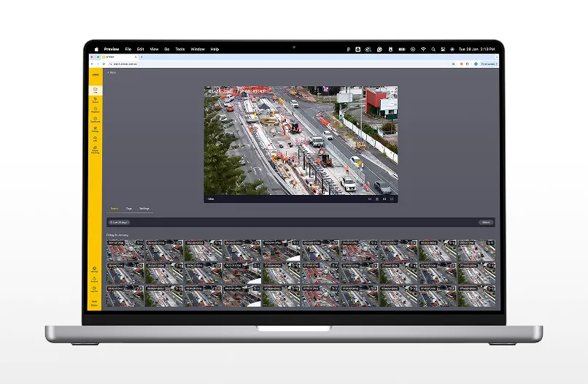Click the Log Out icon in the sidebar

tap(95, 289)
